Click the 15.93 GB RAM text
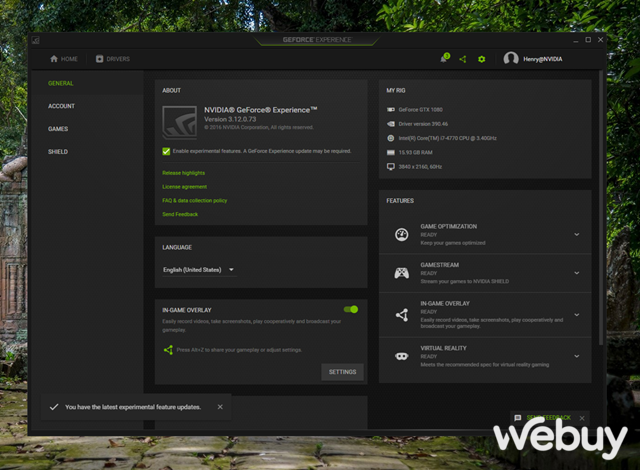 tap(415, 153)
